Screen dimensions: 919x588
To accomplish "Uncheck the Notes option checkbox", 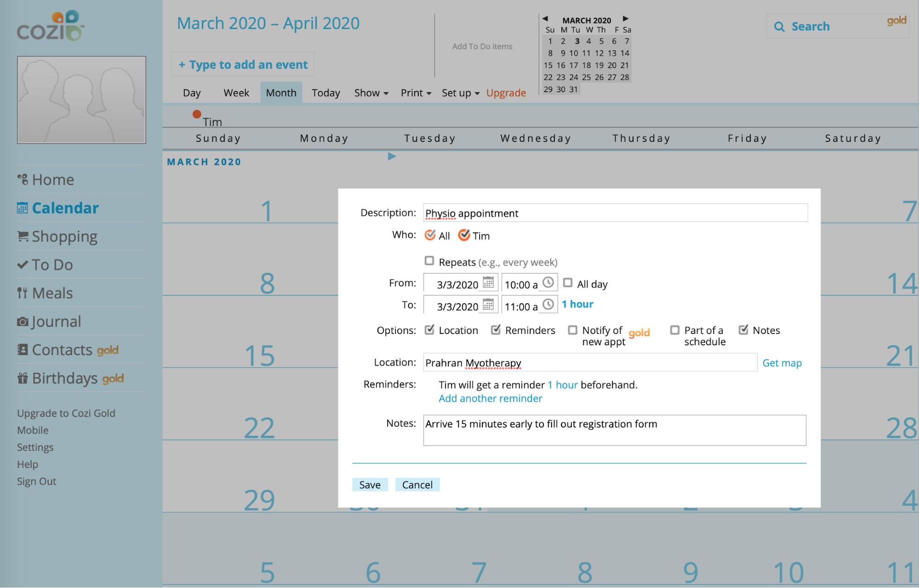I will pyautogui.click(x=743, y=330).
